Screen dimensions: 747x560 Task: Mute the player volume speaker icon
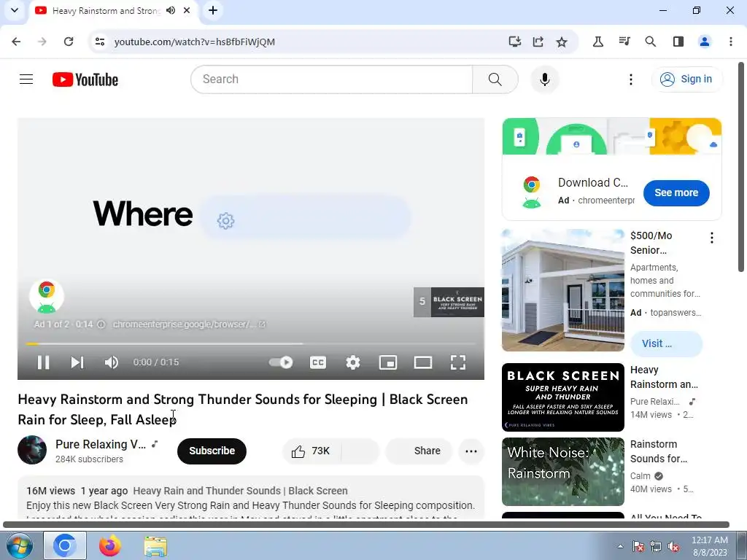[111, 362]
